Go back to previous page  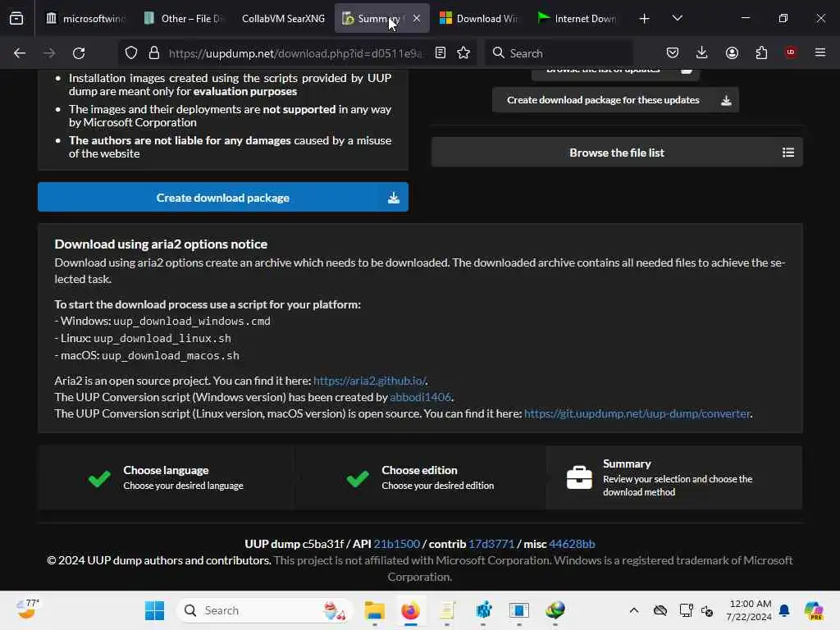point(20,53)
